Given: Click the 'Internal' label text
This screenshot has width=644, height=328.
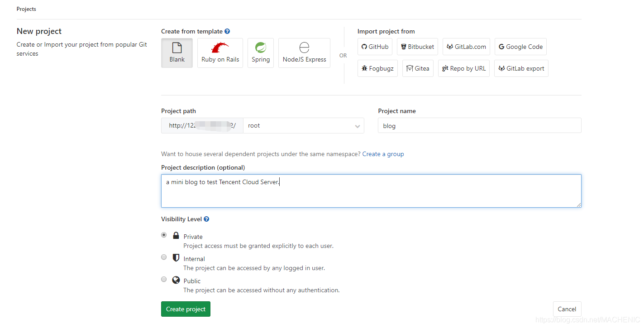Looking at the screenshot, I should [x=194, y=259].
